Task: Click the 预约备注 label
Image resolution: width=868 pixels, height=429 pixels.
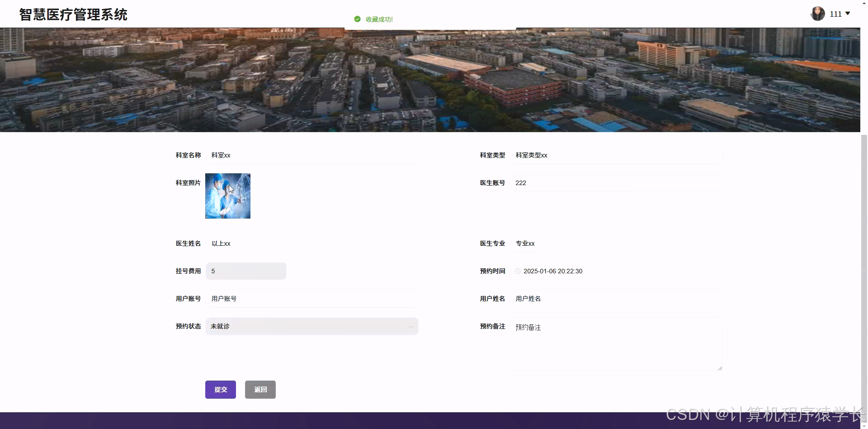Action: 492,326
